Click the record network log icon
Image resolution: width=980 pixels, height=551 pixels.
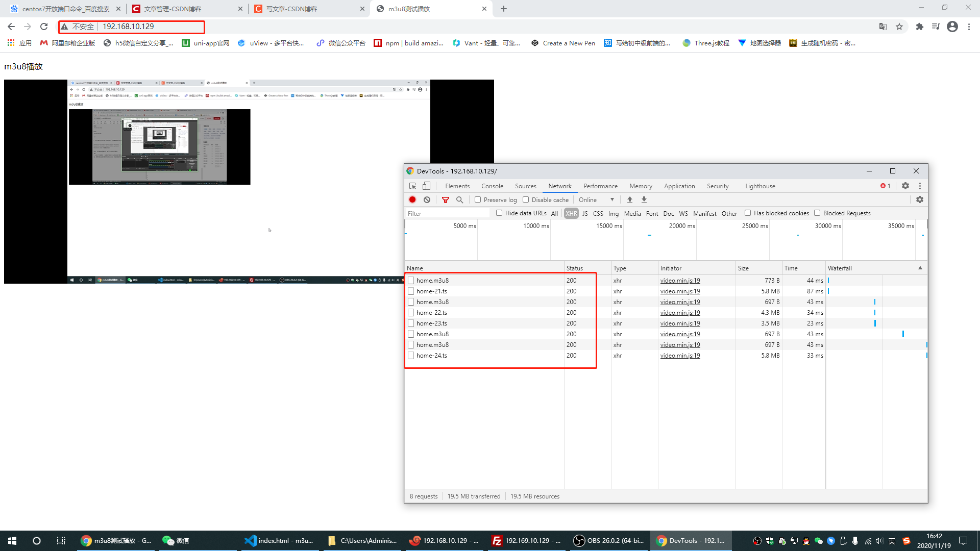(412, 199)
